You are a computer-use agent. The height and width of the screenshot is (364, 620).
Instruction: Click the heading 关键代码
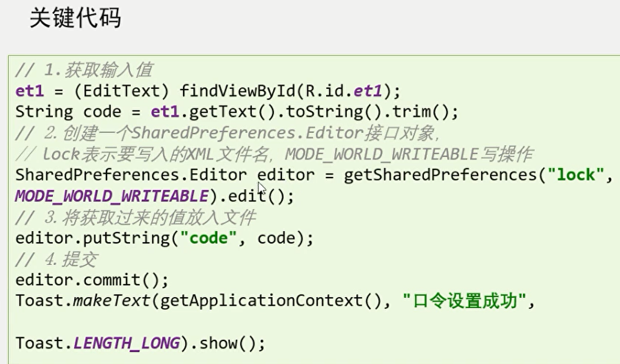pos(75,18)
